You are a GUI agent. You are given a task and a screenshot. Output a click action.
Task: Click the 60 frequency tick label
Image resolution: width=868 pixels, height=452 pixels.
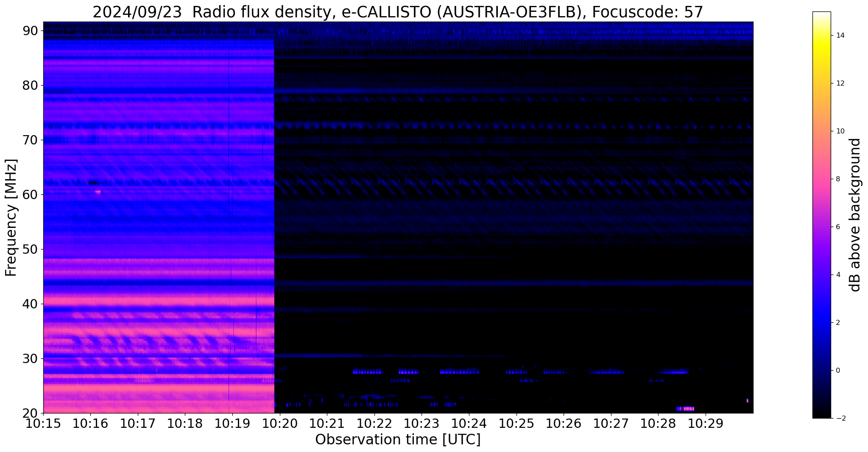(31, 194)
